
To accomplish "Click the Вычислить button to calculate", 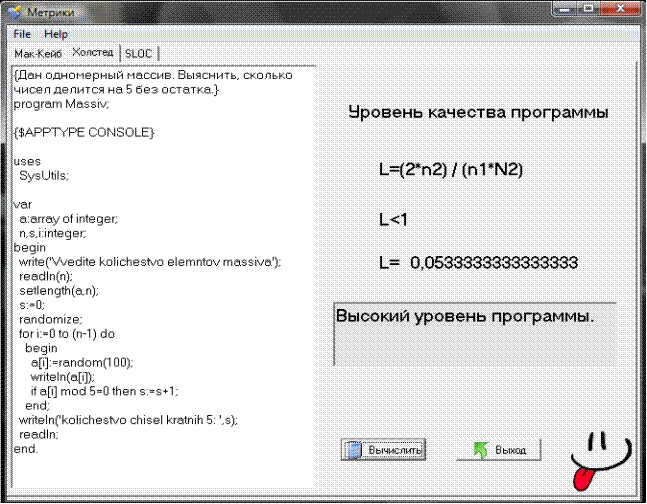I will [x=384, y=450].
